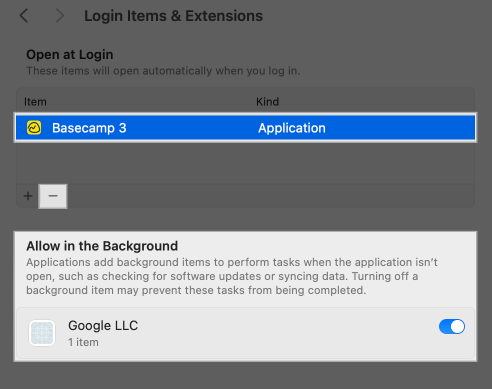Screen dimensions: 492x389
Task: Click the Kind column header
Action: (267, 102)
